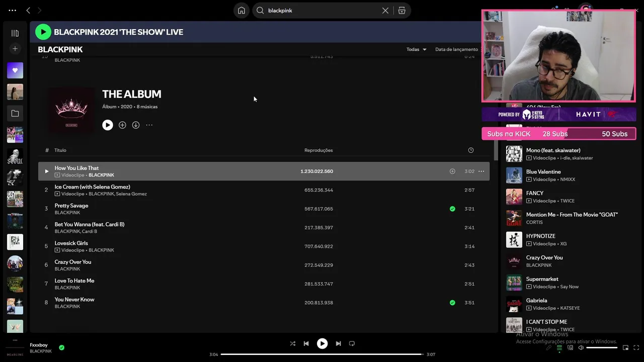This screenshot has width=644, height=362.
Task: Open the Spotify home page
Action: click(242, 11)
